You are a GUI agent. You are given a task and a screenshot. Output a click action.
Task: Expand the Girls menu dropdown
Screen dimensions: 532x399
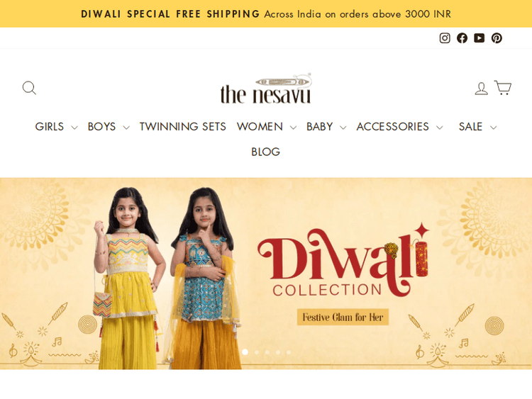(56, 126)
